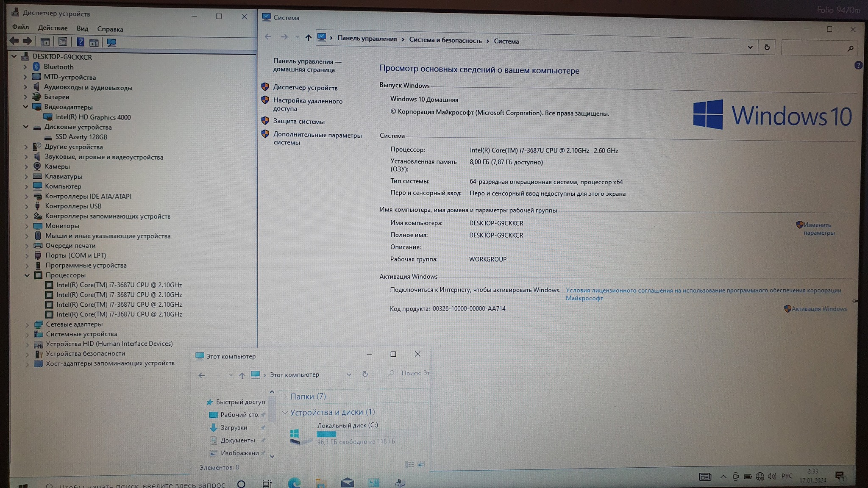The image size is (868, 488).
Task: Click the refresh button in System address bar
Action: 767,47
